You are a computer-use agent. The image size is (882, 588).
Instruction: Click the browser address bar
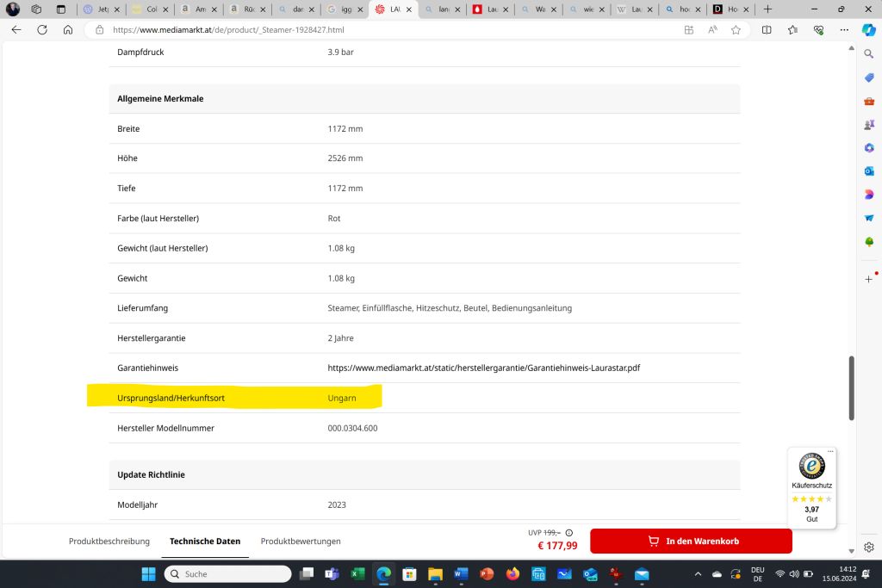(x=388, y=29)
